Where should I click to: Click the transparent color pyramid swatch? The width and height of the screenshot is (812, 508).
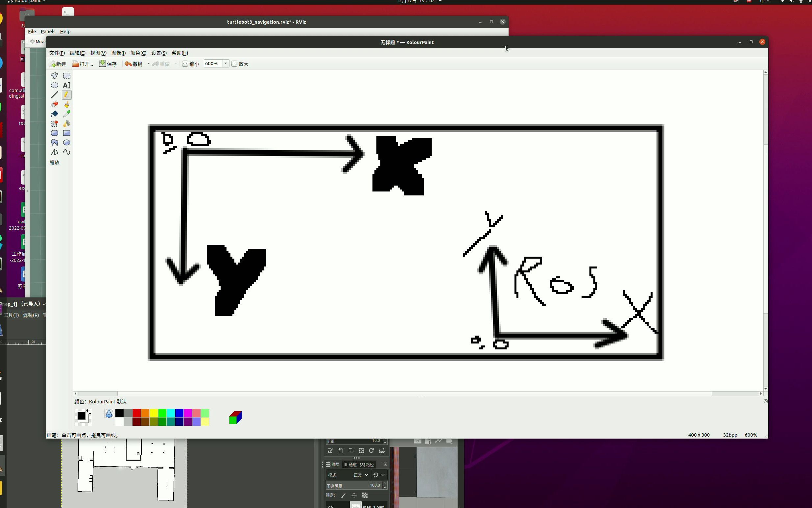pyautogui.click(x=109, y=413)
